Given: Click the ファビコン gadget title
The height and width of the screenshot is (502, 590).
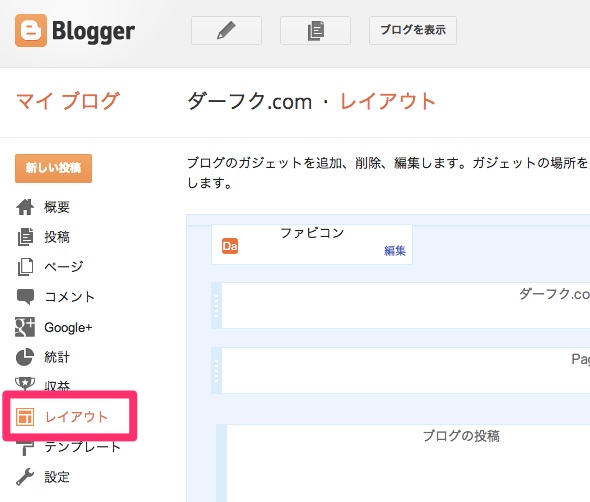Looking at the screenshot, I should tap(312, 233).
